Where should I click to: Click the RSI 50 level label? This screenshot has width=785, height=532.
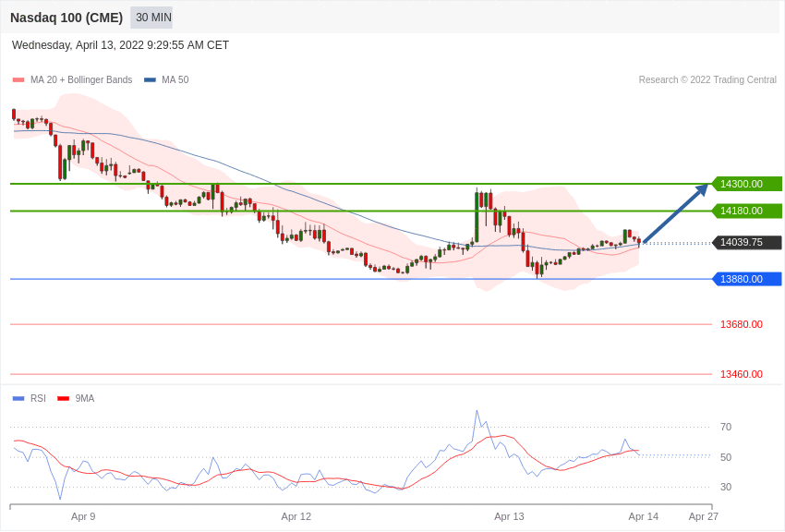pyautogui.click(x=726, y=457)
